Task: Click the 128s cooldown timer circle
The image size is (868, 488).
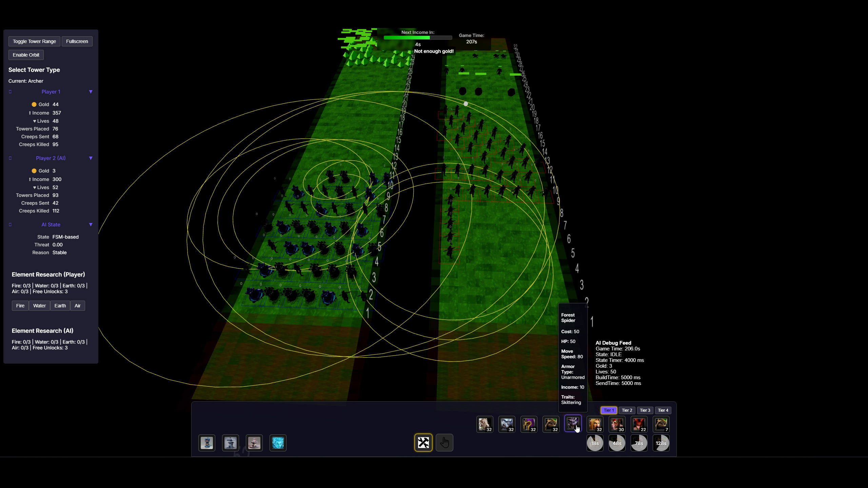Action: [661, 443]
